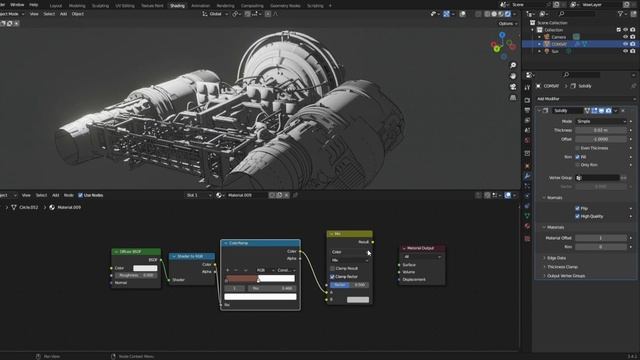Viewport: 640px width, 360px height.
Task: Click ColorRamp gradient bar
Action: (x=260, y=278)
